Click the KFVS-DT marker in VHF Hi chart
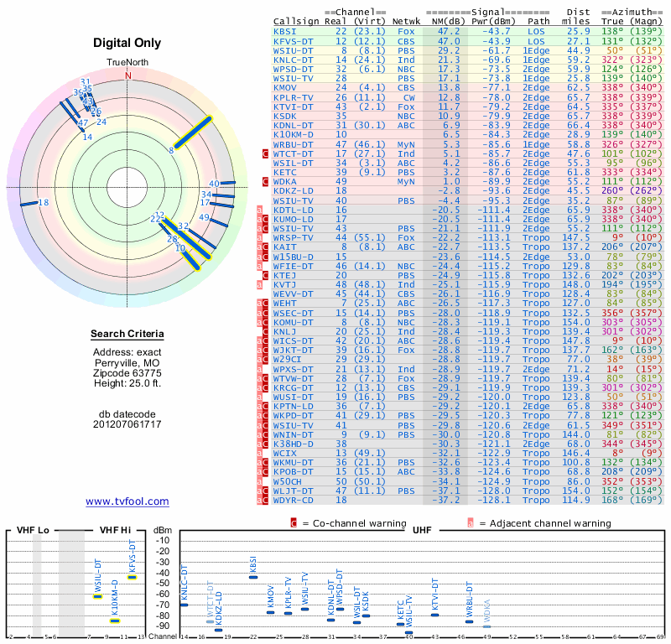 click(x=133, y=577)
